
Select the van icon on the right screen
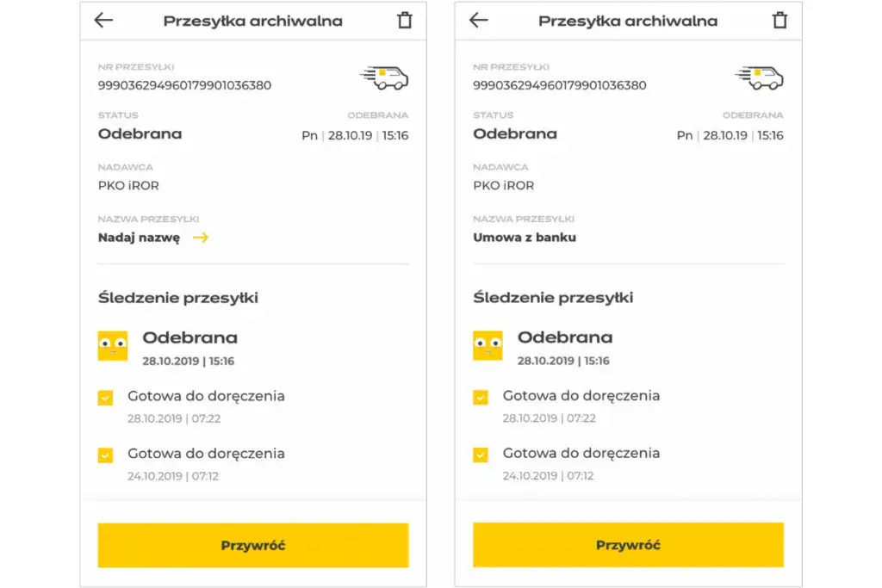[758, 77]
